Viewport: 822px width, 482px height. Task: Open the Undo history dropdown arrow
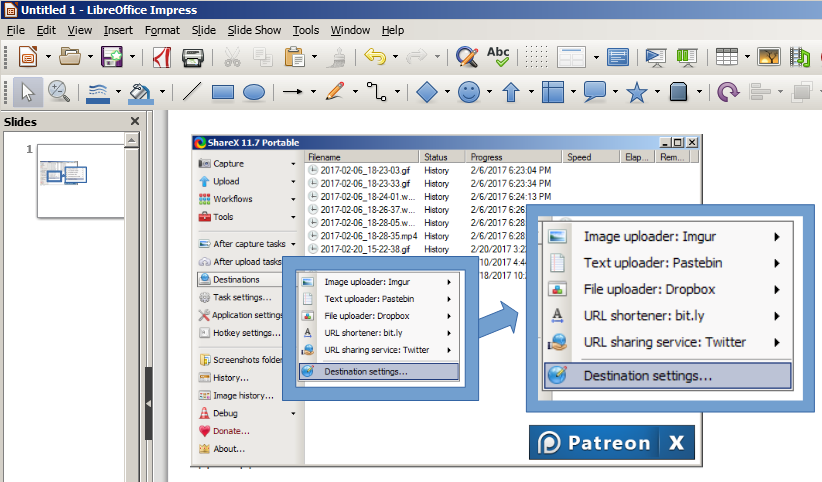pos(395,57)
